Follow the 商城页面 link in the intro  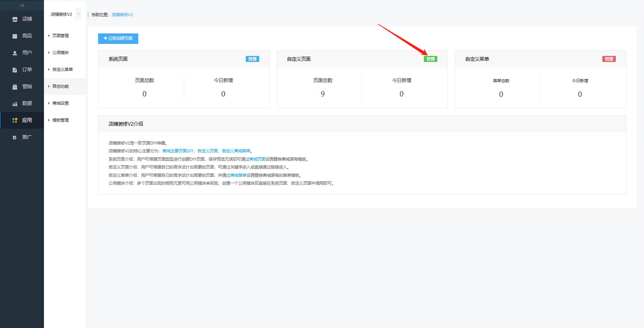pyautogui.click(x=257, y=159)
